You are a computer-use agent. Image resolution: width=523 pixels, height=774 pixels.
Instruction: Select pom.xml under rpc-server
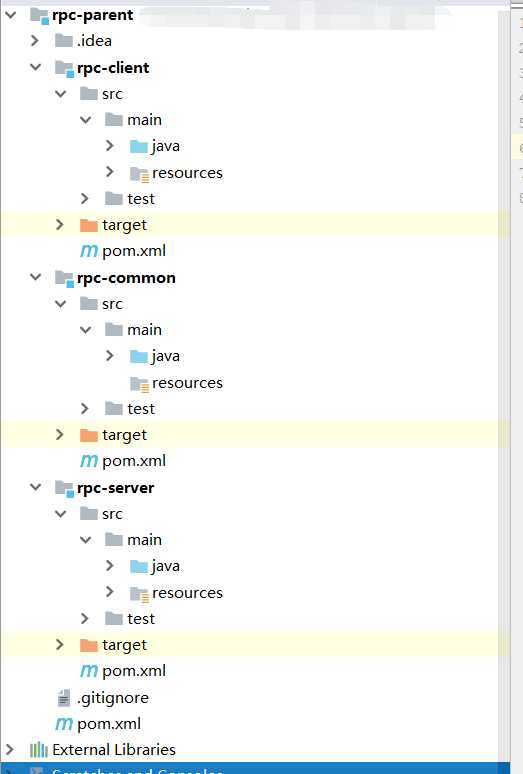[134, 671]
